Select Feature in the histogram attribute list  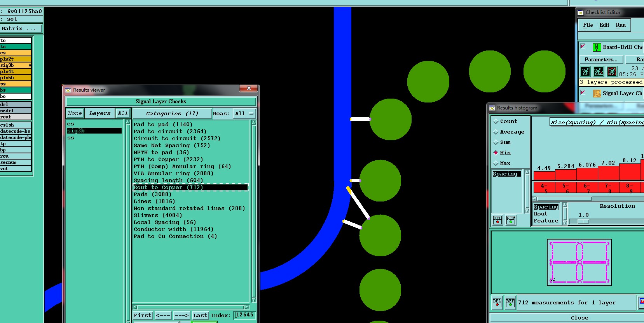click(x=546, y=221)
